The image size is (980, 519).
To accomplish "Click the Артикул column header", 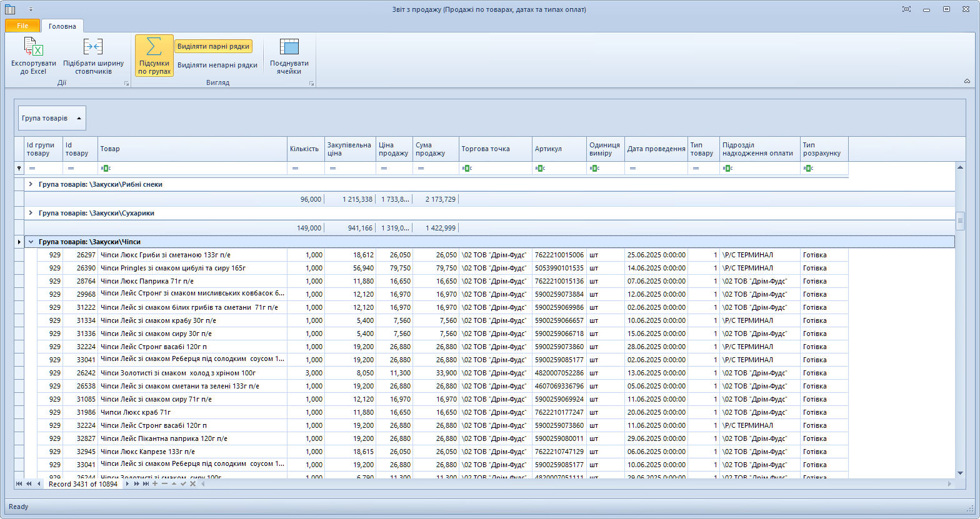I will pyautogui.click(x=559, y=149).
